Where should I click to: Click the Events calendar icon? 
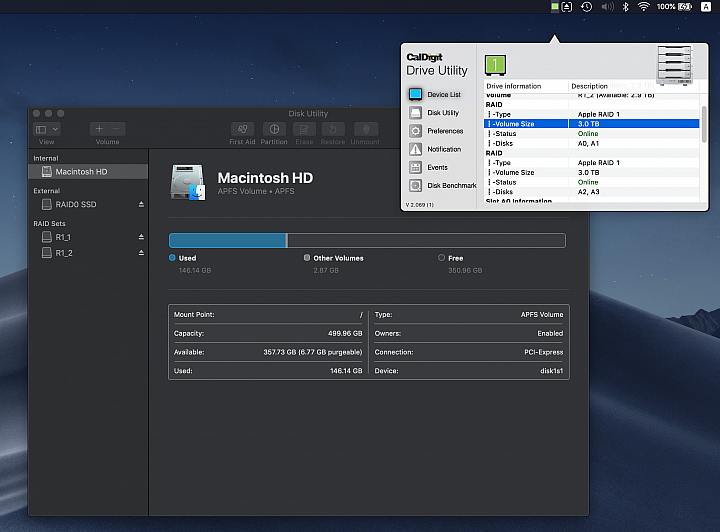[x=416, y=168]
